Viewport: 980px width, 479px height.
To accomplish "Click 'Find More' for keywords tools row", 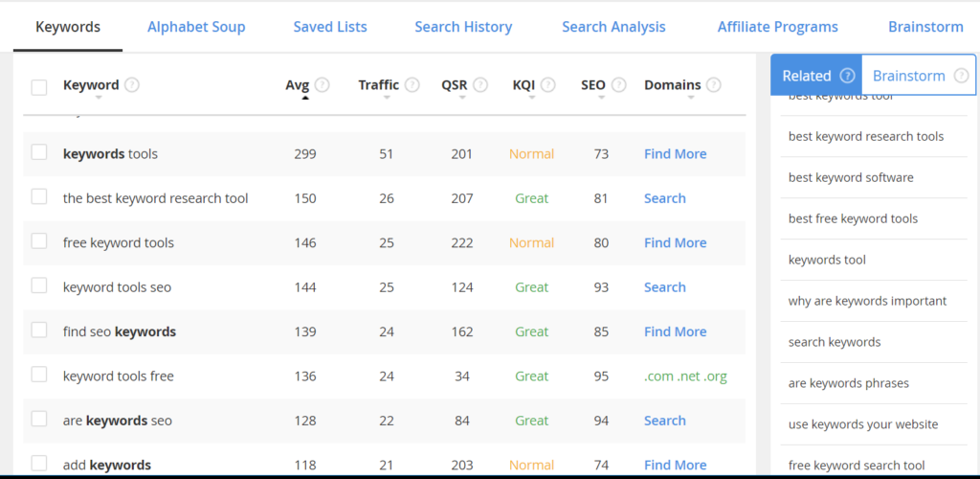I will click(x=675, y=153).
